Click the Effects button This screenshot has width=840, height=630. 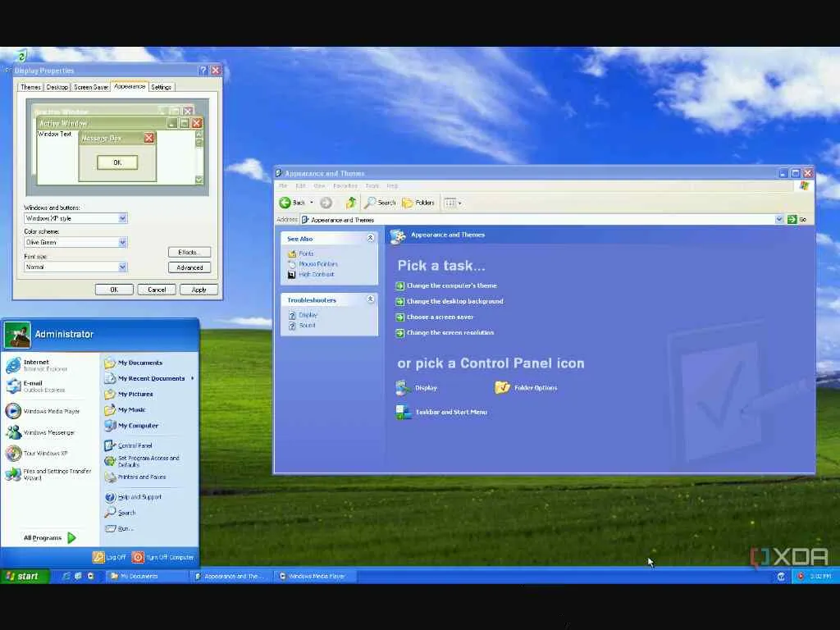click(189, 252)
